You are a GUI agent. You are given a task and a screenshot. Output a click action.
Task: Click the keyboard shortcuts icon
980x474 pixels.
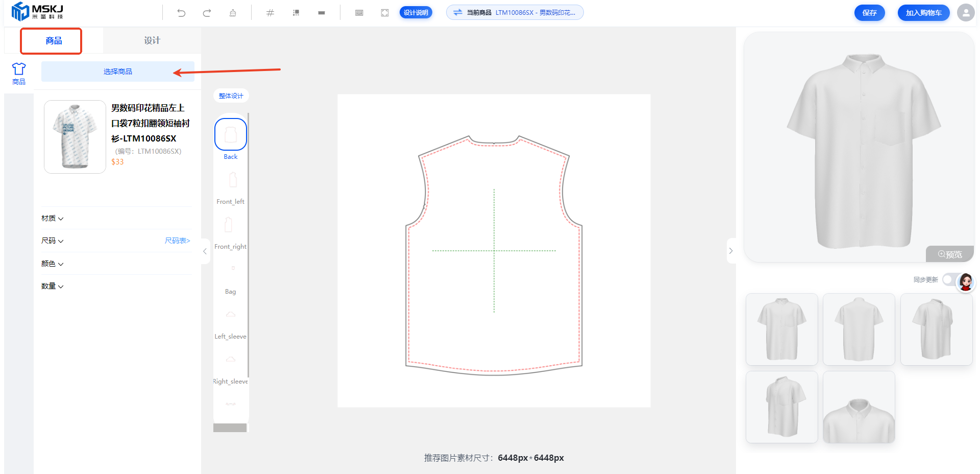pyautogui.click(x=359, y=13)
